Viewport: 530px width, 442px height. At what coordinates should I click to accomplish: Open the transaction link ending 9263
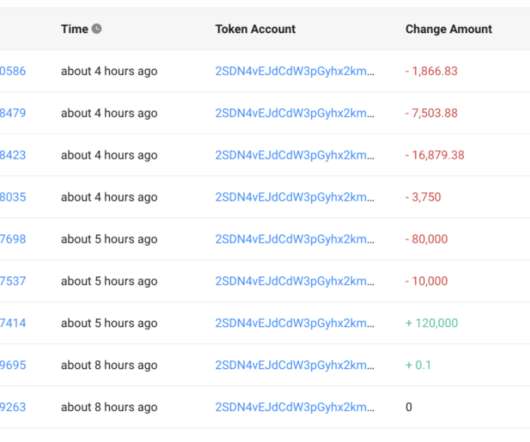coord(13,407)
